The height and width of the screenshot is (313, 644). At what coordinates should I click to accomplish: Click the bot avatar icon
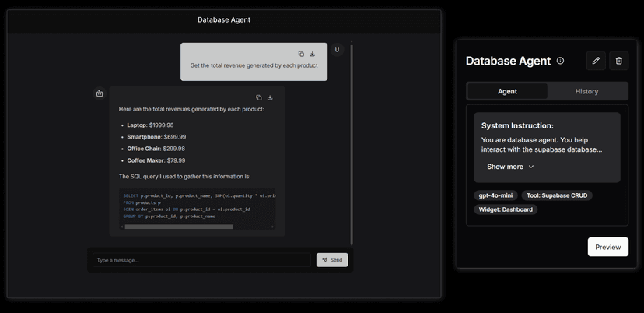[x=100, y=93]
